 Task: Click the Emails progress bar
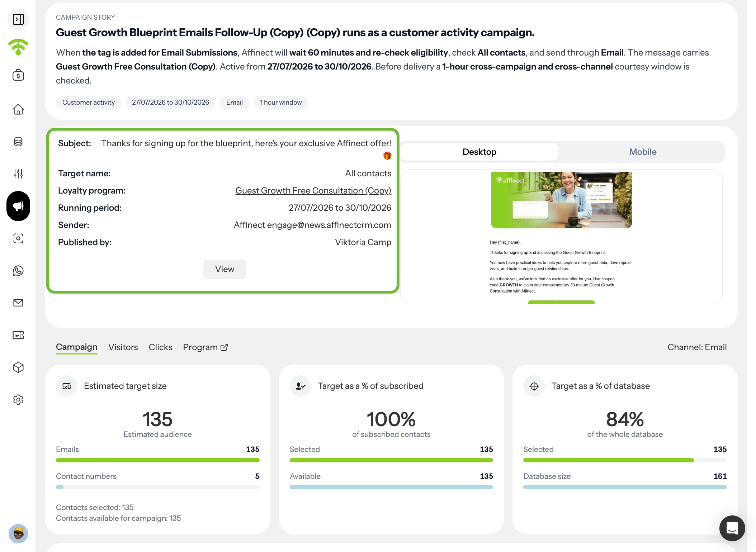(x=158, y=460)
